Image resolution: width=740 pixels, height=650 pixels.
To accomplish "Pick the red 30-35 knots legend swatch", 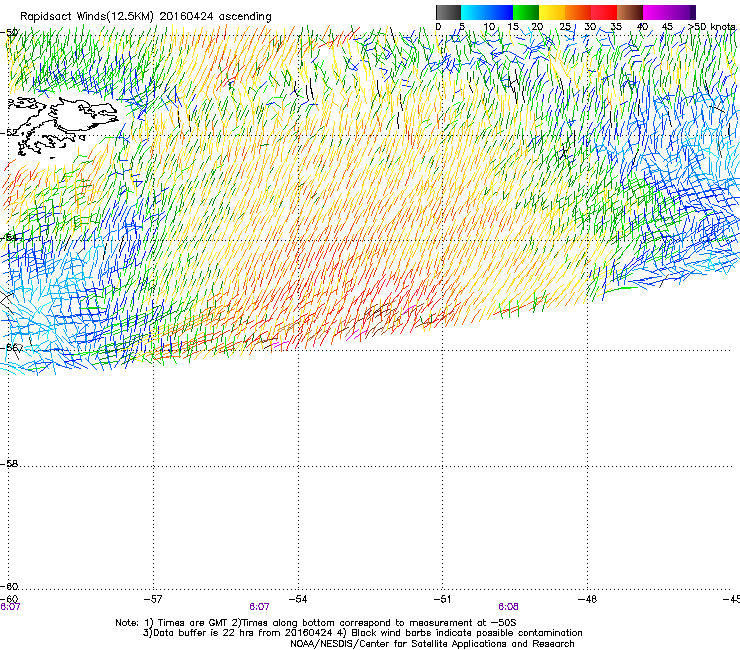I will click(604, 12).
